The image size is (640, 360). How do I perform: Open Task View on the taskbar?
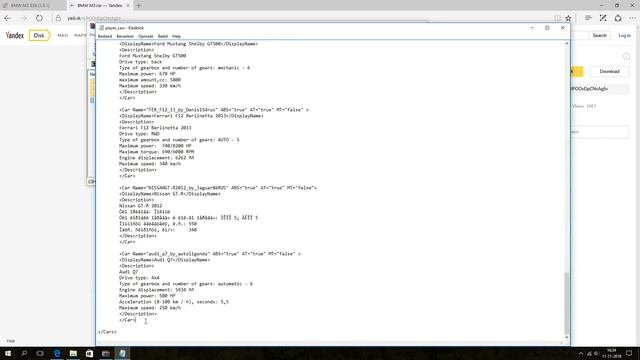pos(40,353)
